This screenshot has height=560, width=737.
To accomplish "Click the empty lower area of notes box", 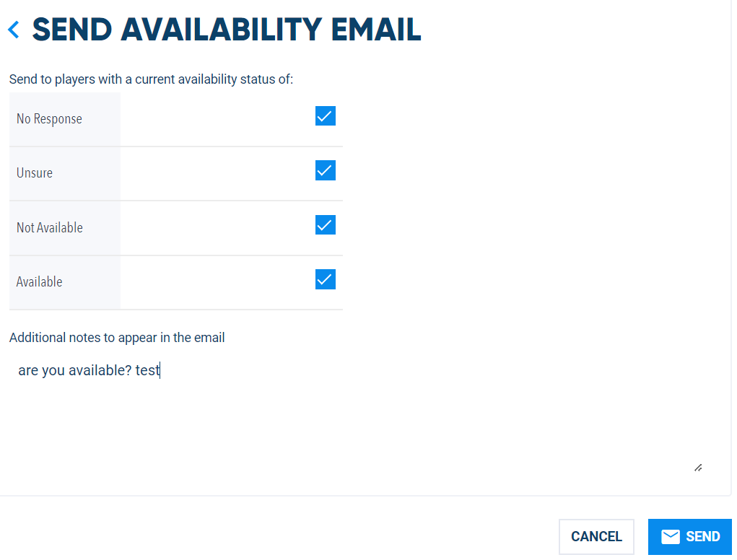I will pos(357,432).
